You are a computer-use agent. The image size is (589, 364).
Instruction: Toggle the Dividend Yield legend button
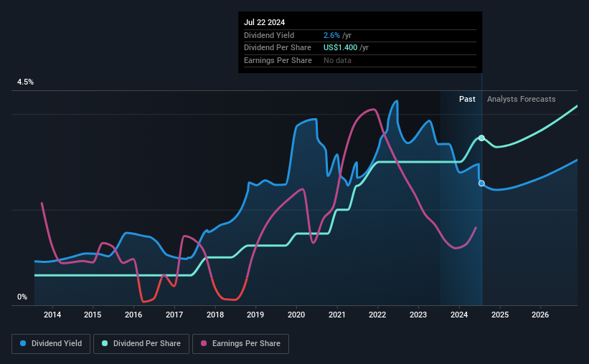51,344
